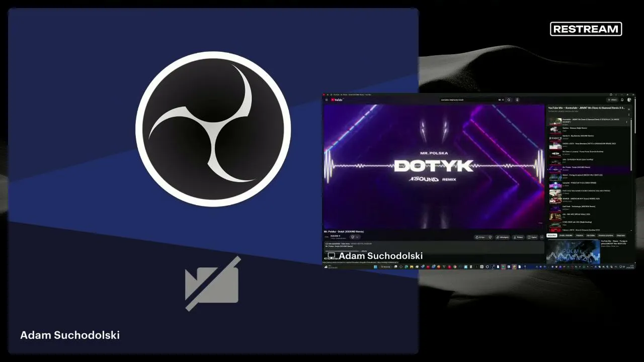Open Windows Start menu on taskbar
This screenshot has height=362, width=644.
click(375, 266)
